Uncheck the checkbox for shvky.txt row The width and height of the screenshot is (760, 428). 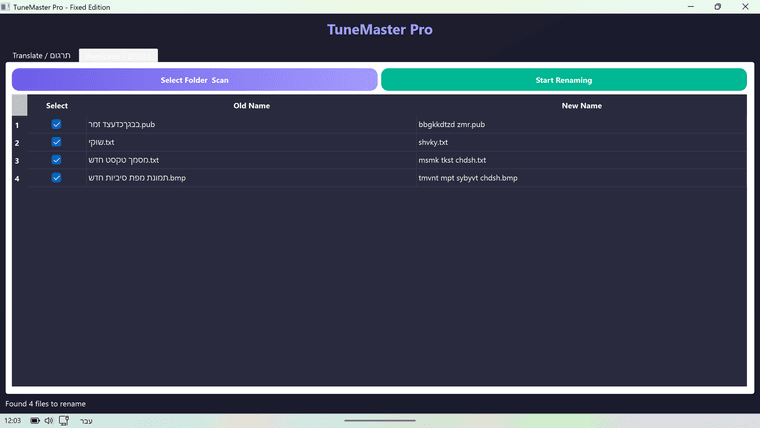pos(56,142)
